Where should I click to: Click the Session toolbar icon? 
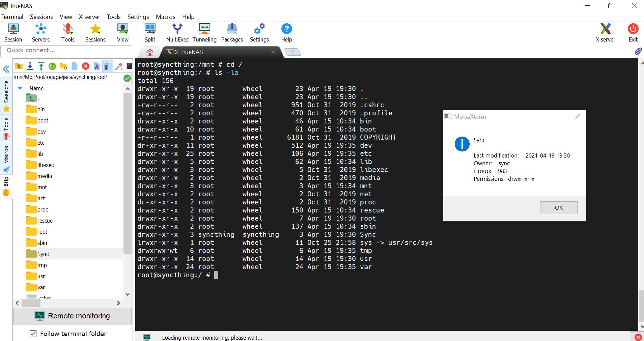click(13, 33)
